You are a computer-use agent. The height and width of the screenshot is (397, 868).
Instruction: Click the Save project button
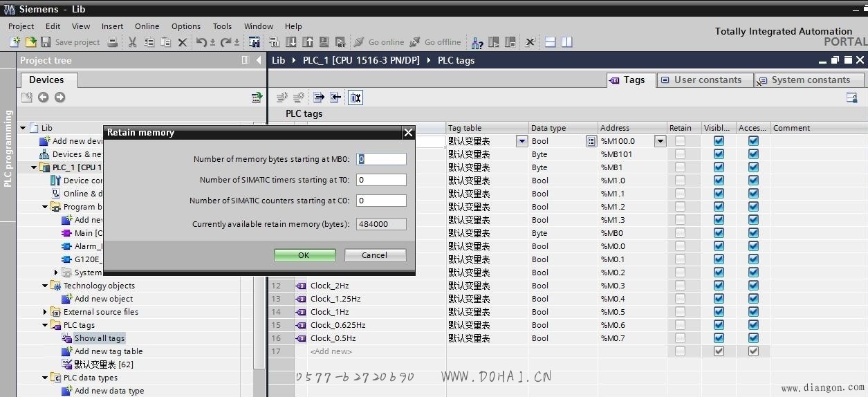(71, 42)
